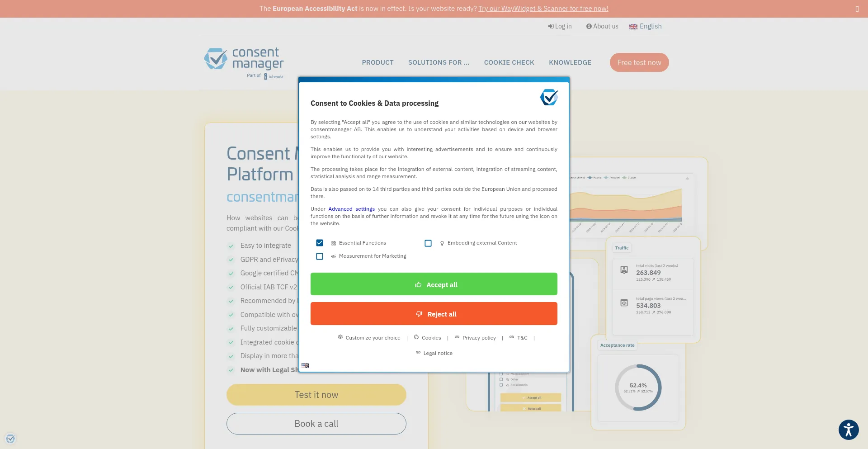The width and height of the screenshot is (868, 449).
Task: Click the Accept all button
Action: (434, 284)
